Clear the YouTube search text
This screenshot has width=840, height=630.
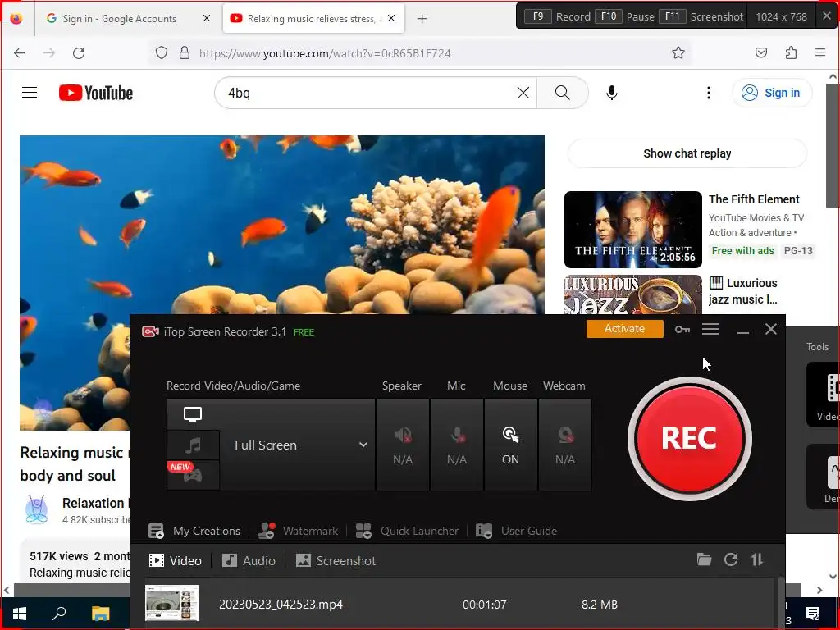click(523, 93)
